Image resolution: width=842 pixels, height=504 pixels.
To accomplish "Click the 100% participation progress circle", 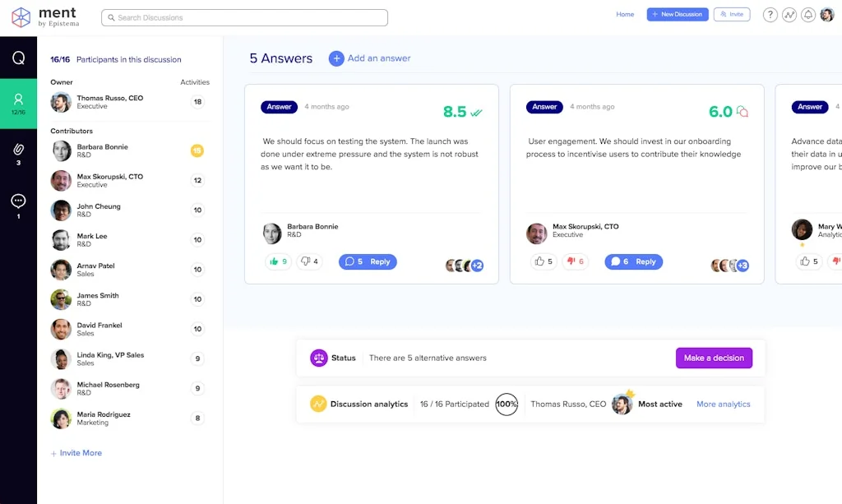I will coord(507,405).
